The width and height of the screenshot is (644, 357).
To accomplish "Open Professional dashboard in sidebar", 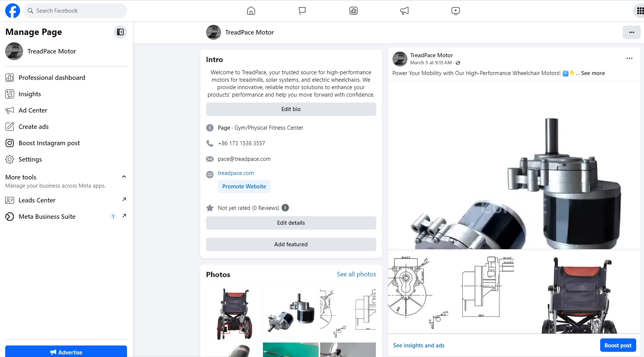I will [52, 78].
